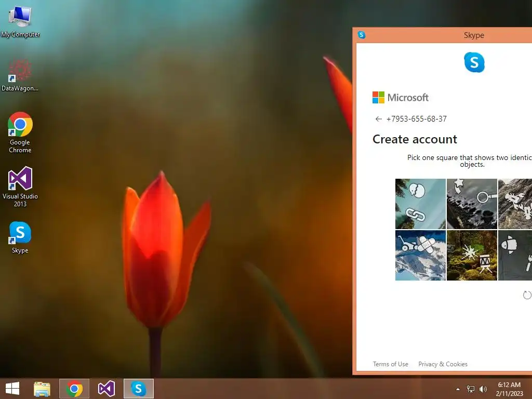
Task: Go back using the arrow beside phone number
Action: pos(379,119)
